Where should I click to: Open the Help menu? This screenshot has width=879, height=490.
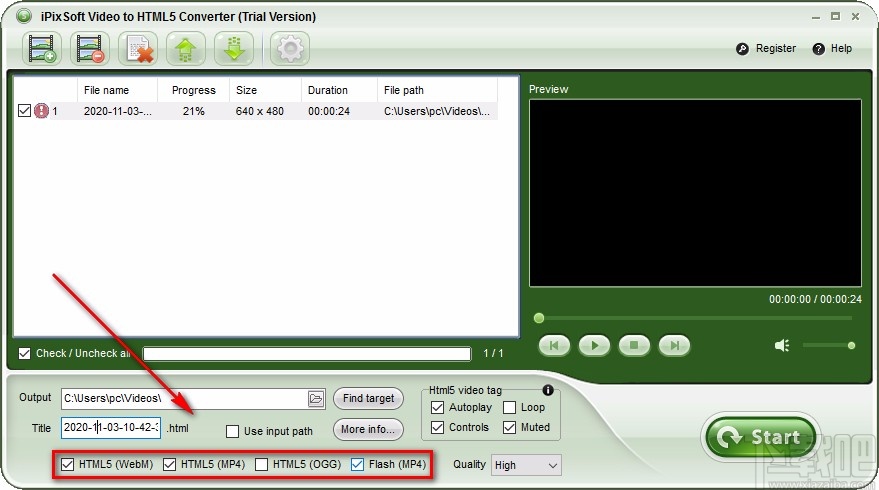tap(832, 48)
